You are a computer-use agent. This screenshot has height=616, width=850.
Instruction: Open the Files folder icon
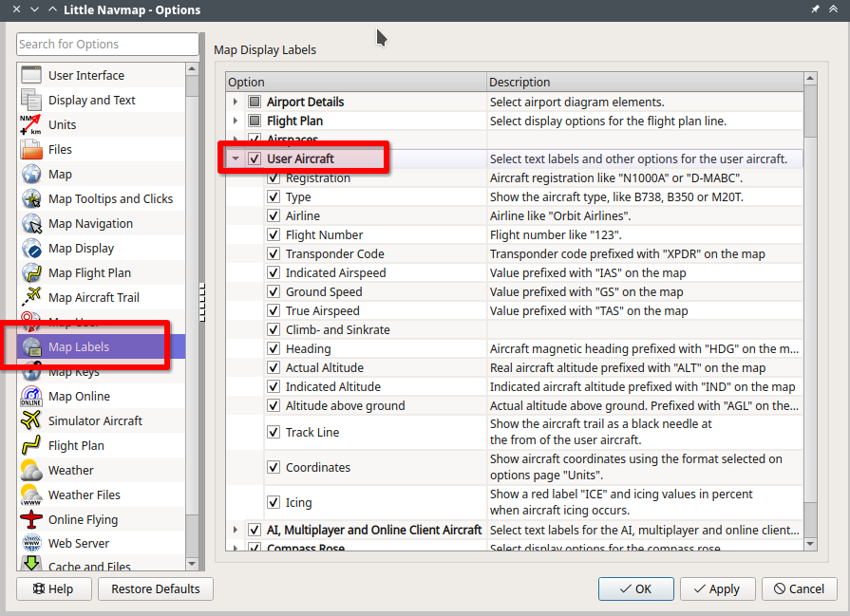tap(31, 150)
